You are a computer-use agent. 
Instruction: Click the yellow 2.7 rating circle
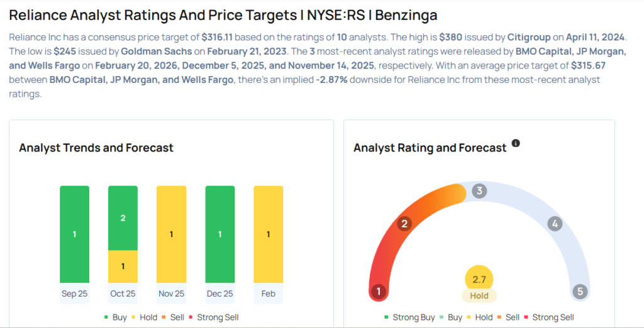click(x=479, y=279)
